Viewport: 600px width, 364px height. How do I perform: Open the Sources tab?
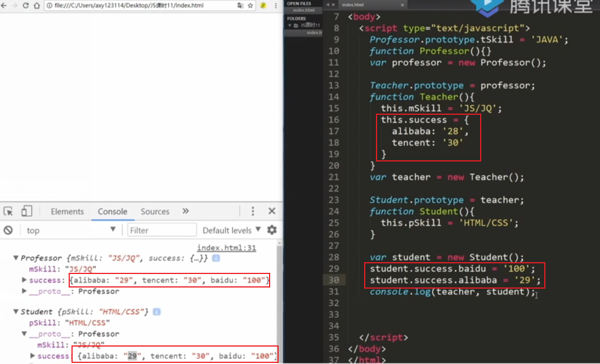pyautogui.click(x=155, y=212)
